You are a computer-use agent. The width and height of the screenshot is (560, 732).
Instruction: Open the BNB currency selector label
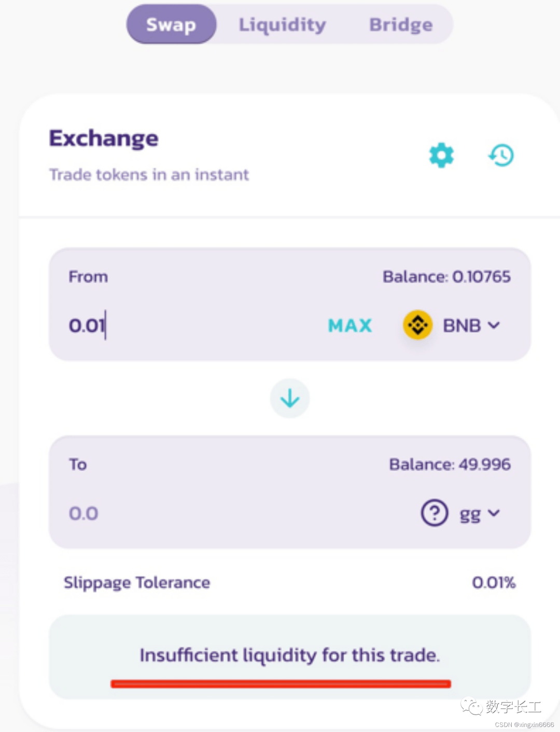click(462, 326)
